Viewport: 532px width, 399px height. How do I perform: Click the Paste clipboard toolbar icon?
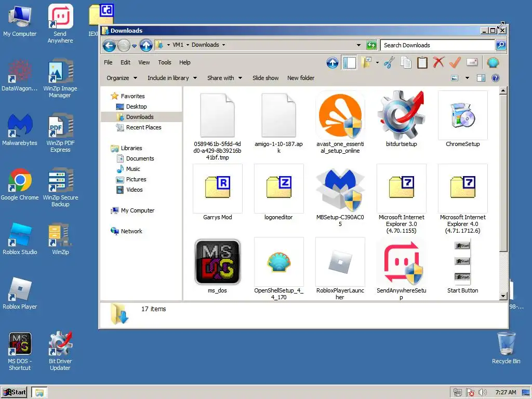point(422,62)
